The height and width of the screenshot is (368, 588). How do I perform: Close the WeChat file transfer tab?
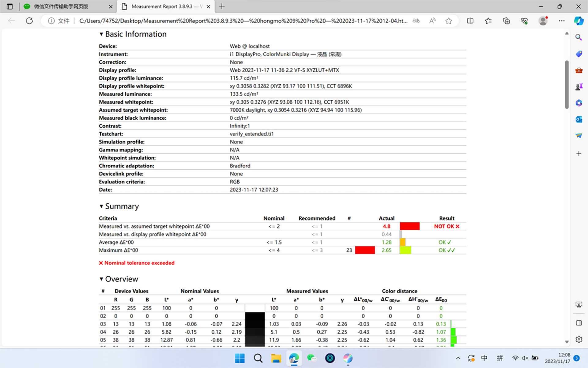click(111, 6)
